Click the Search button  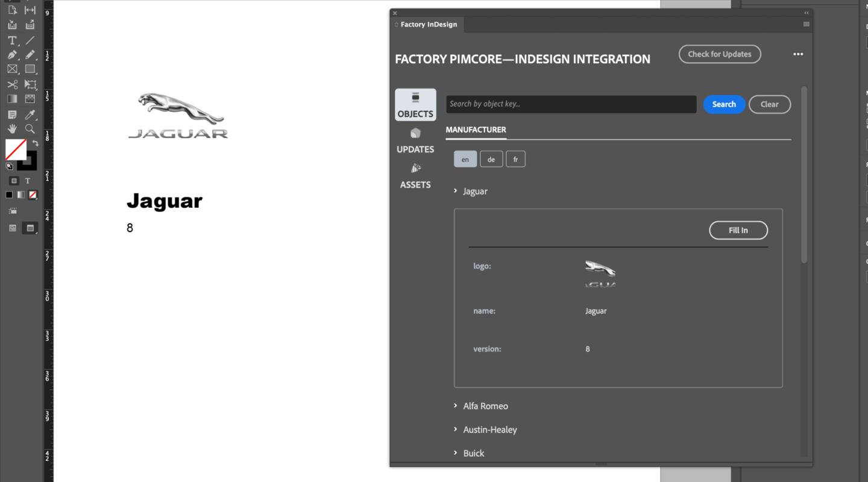(724, 104)
